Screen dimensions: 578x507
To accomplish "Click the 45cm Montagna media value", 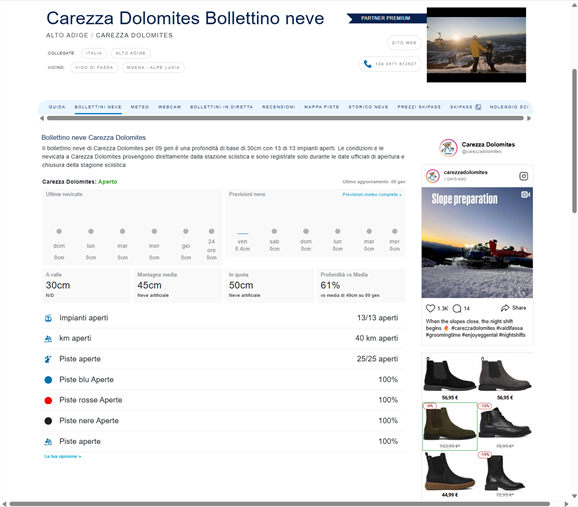I will tap(149, 285).
